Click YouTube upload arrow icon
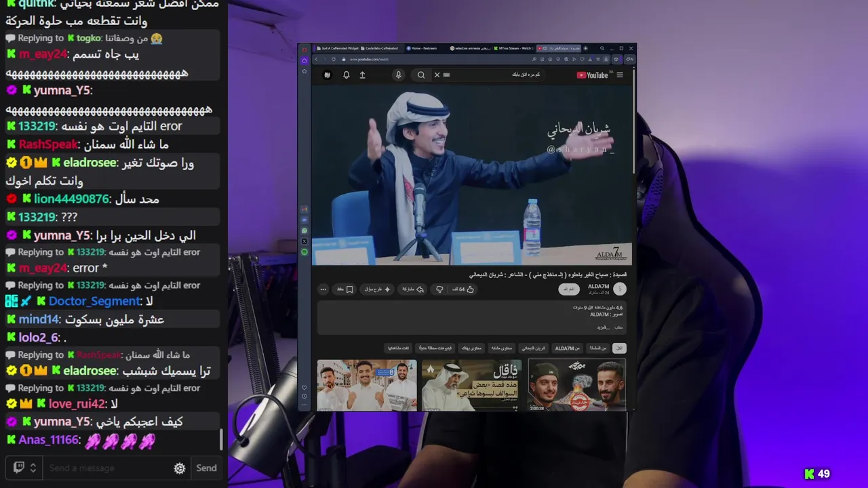Viewport: 868px width, 488px height. pyautogui.click(x=362, y=75)
